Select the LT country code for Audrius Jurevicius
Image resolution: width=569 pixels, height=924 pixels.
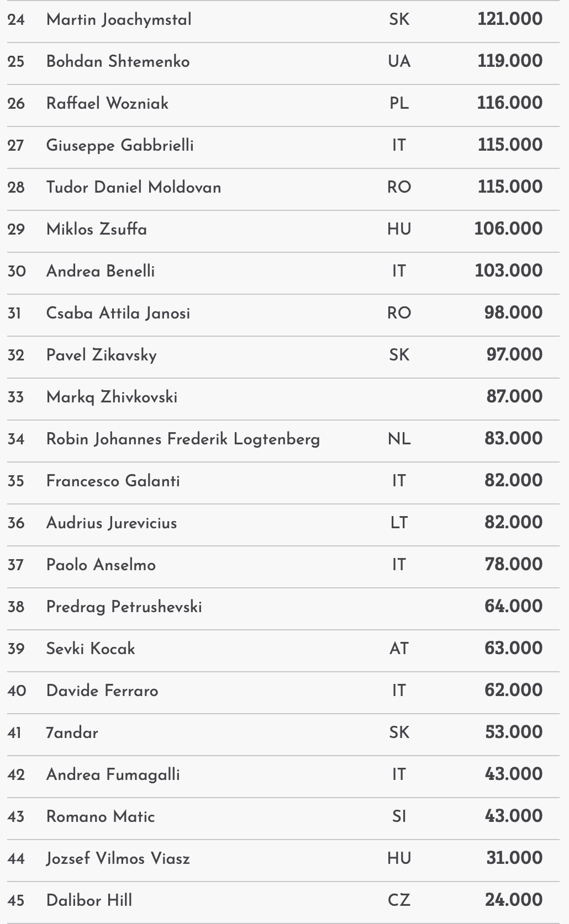click(399, 523)
